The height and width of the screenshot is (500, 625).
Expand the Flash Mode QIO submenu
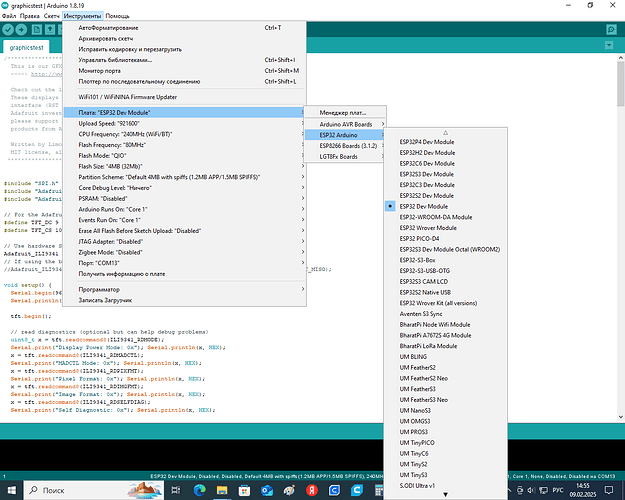(x=185, y=156)
